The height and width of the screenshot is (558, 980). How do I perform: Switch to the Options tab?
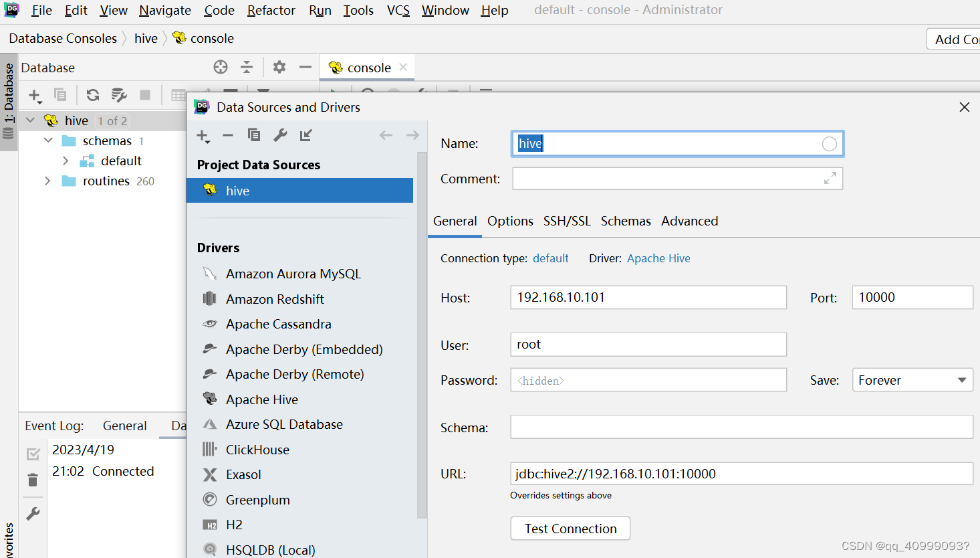pyautogui.click(x=510, y=221)
